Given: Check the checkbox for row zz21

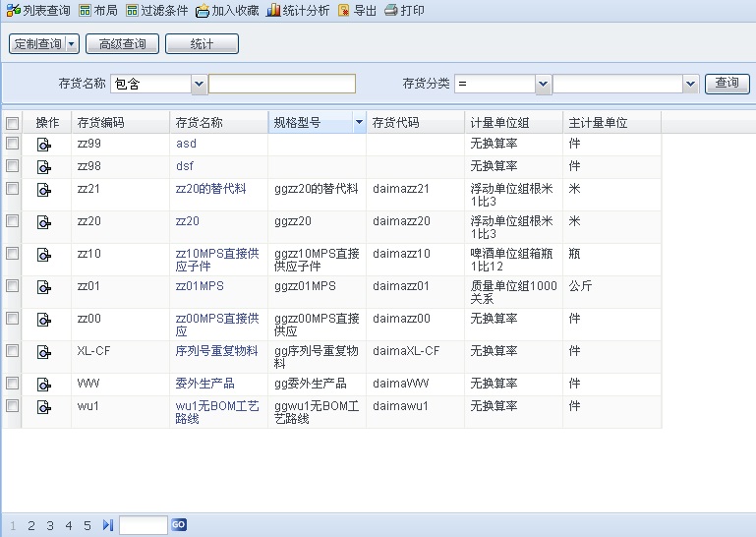Looking at the screenshot, I should [x=12, y=187].
